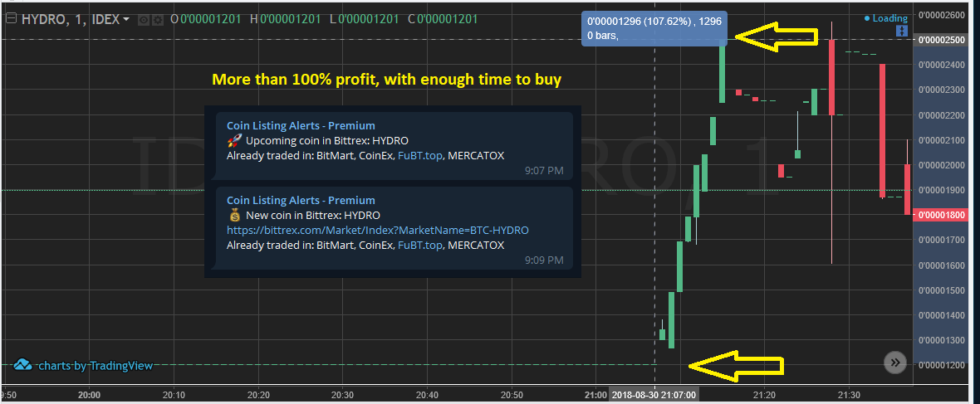Image resolution: width=980 pixels, height=404 pixels.
Task: Toggle the eye visibility icon beside HYDRO
Action: click(144, 19)
